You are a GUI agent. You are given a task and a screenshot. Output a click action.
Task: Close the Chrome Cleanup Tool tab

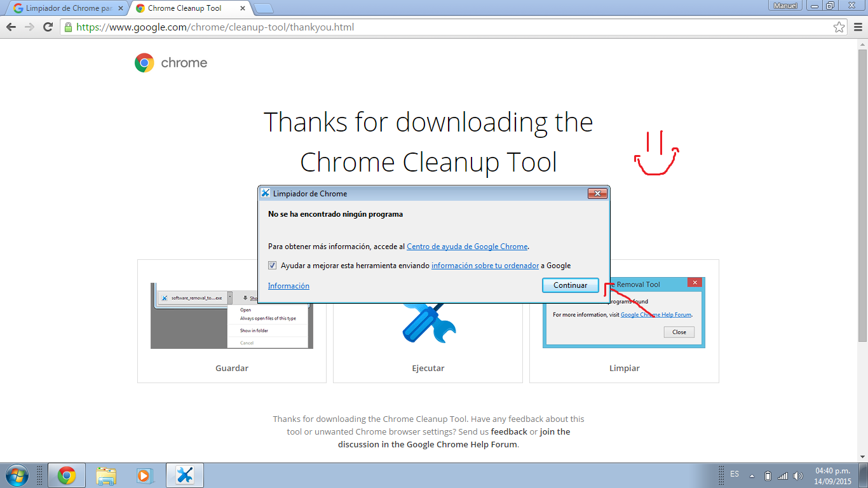[x=244, y=8]
